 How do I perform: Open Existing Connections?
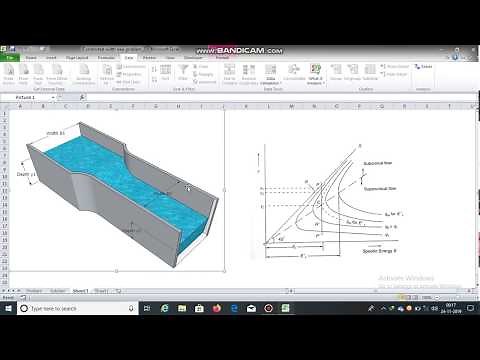coord(83,73)
